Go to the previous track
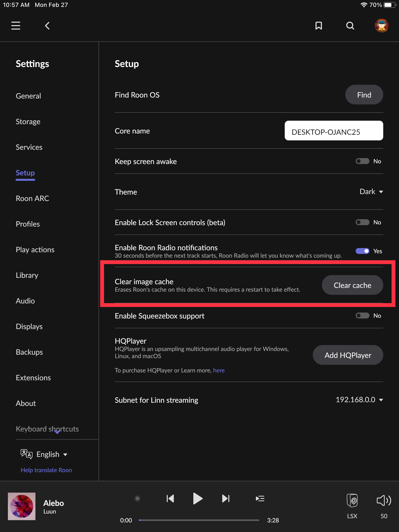Viewport: 399px width, 532px height. tap(170, 499)
